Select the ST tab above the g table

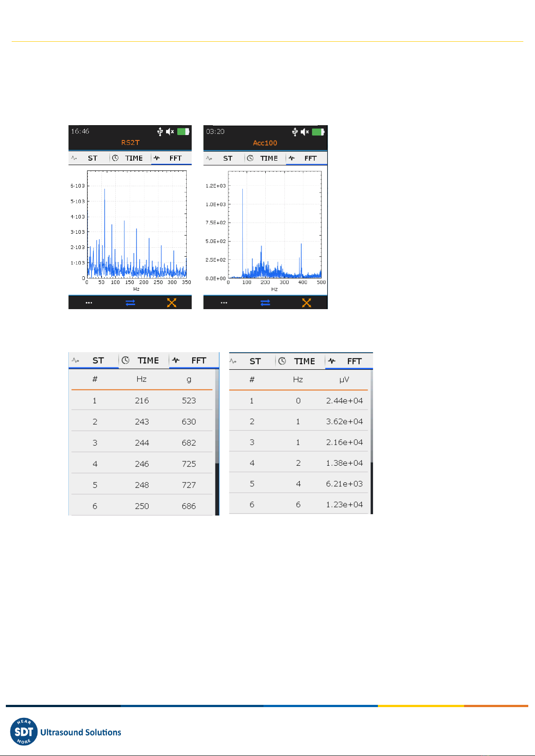point(93,360)
